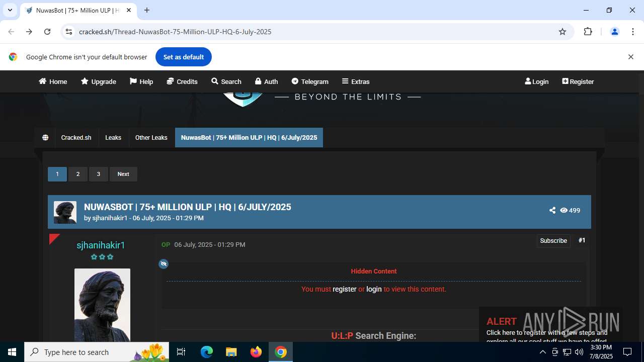This screenshot has width=644, height=362.
Task: Launch Firefox from taskbar
Action: click(x=256, y=352)
